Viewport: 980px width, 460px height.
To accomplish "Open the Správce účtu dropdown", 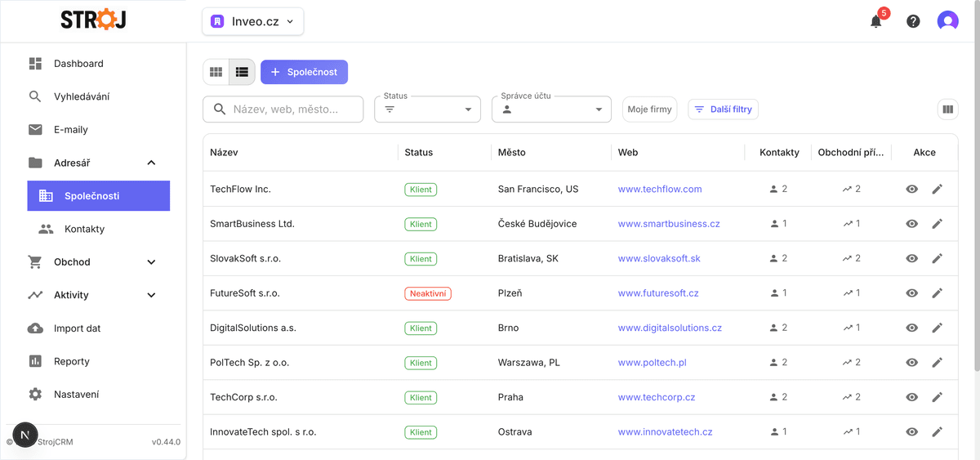I will pos(551,109).
